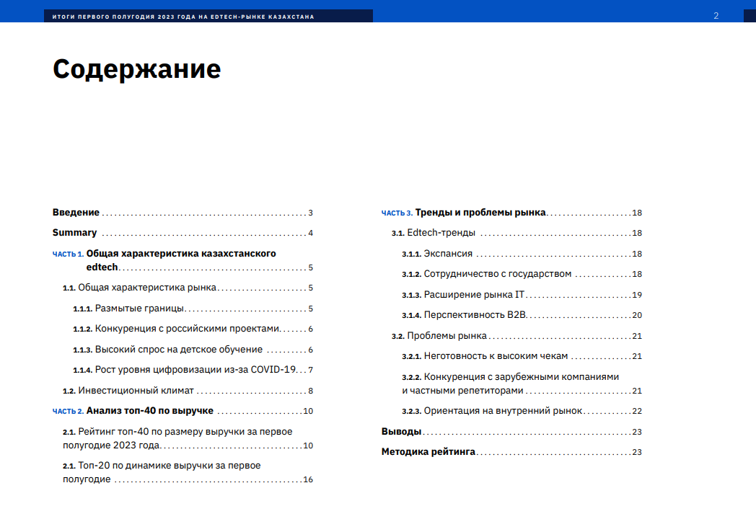
Task: Open entry 3.2 «Проблемы рынка»
Action: click(517, 336)
